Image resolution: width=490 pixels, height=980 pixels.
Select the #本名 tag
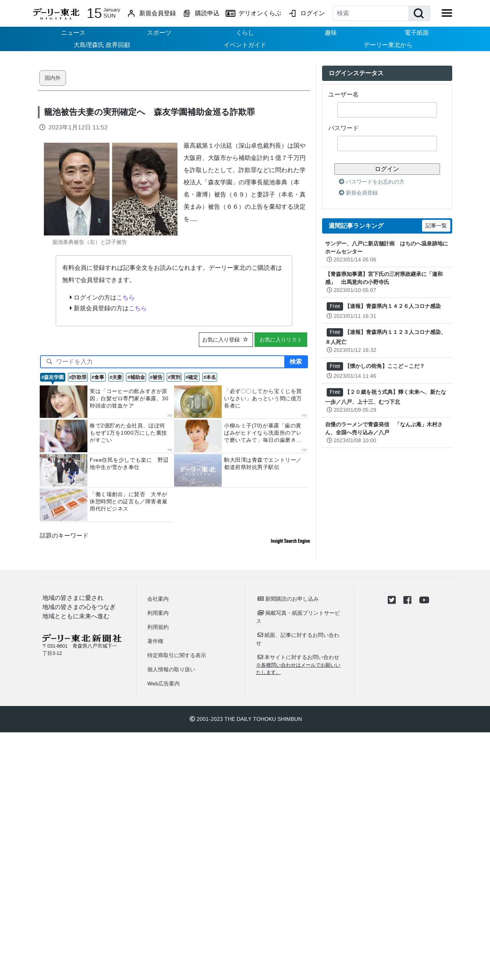click(210, 377)
